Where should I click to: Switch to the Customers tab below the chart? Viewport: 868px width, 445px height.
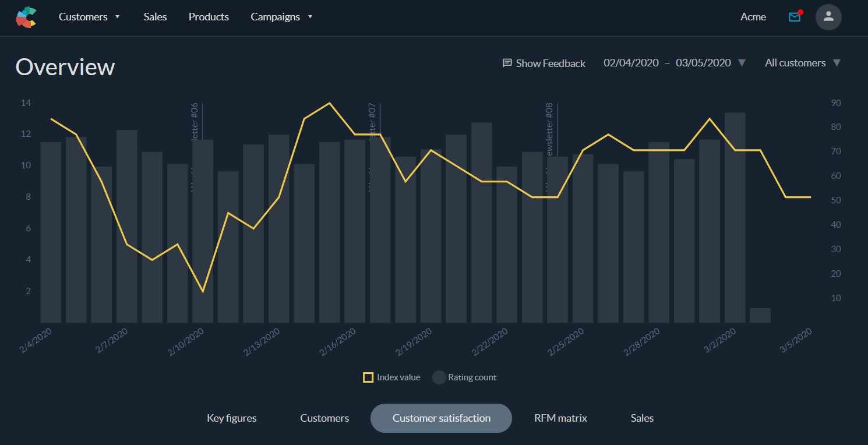point(324,418)
